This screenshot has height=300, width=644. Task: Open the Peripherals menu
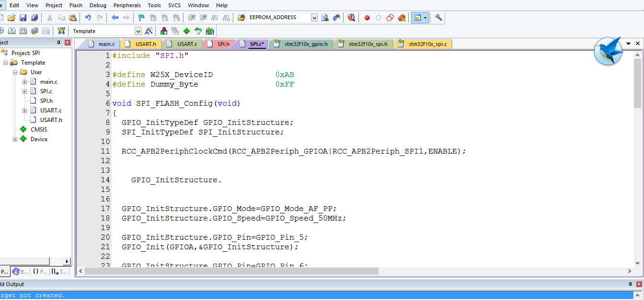[x=127, y=5]
